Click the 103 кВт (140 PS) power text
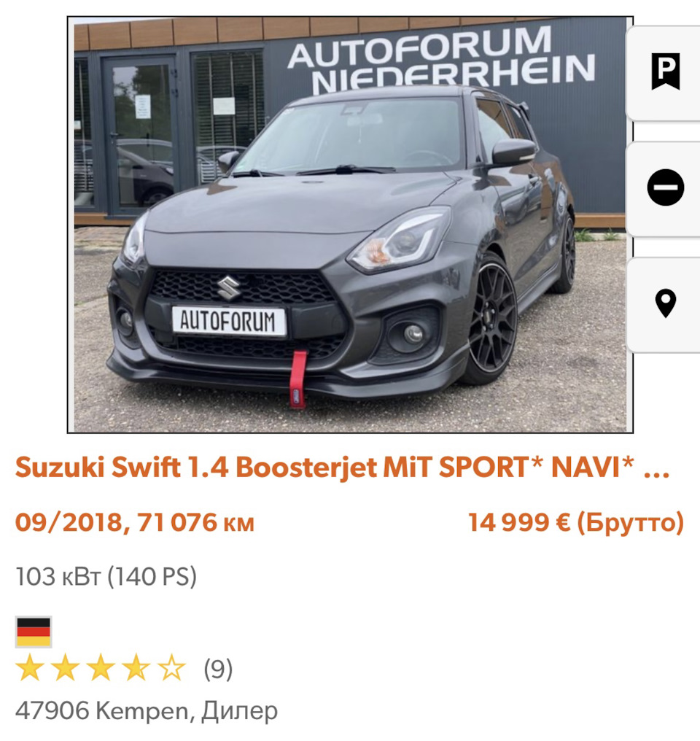The height and width of the screenshot is (741, 700). click(106, 577)
